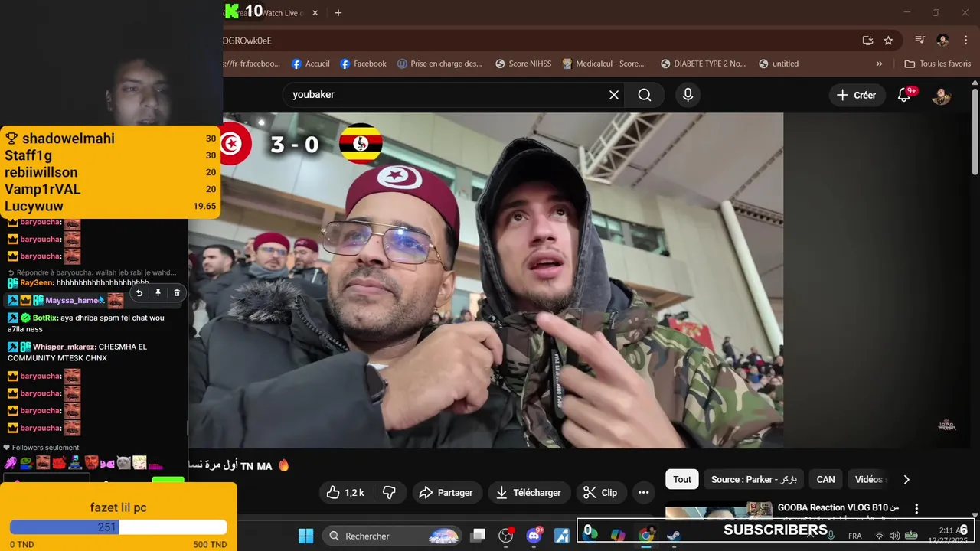Open the Score NIHSS bookmark
This screenshot has width=980, height=551.
(523, 64)
